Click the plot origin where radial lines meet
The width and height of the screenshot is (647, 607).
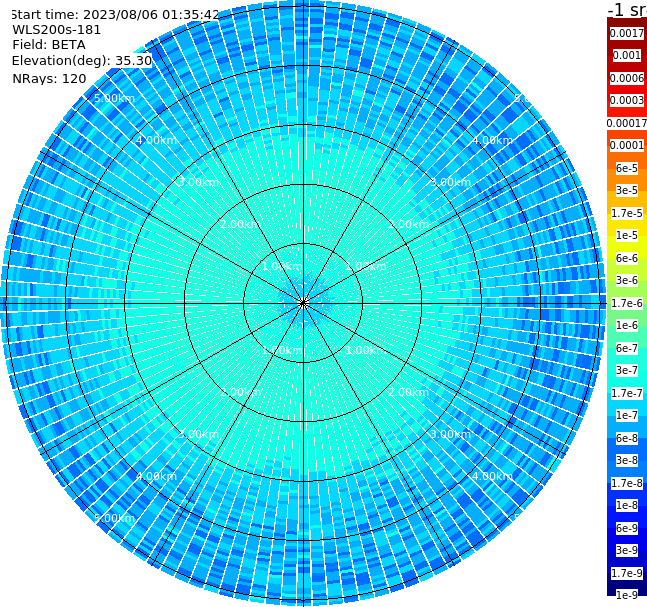pos(303,303)
